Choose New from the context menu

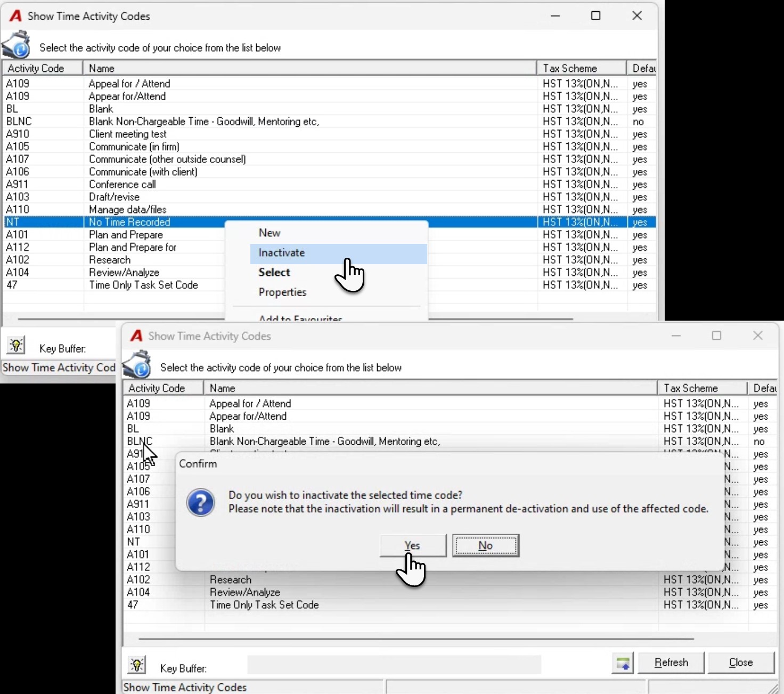click(x=269, y=233)
